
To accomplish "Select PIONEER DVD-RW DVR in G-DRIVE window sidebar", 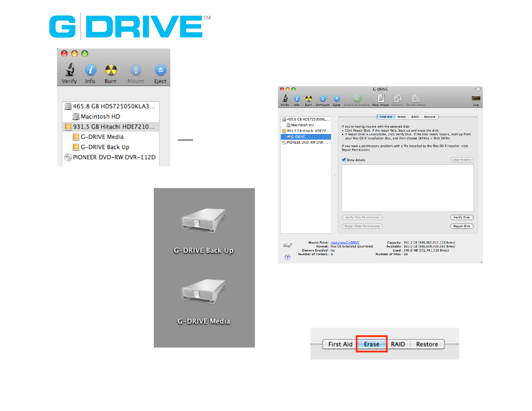I will coord(306,142).
